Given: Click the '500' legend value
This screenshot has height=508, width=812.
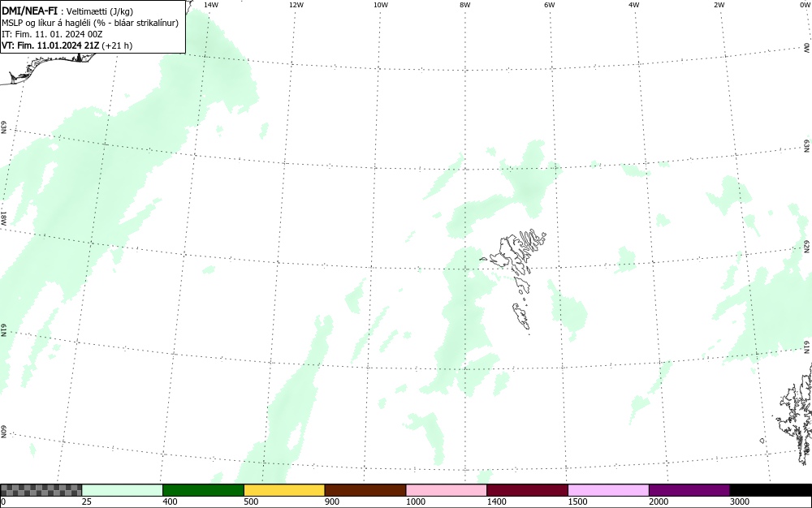Looking at the screenshot, I should [x=251, y=502].
